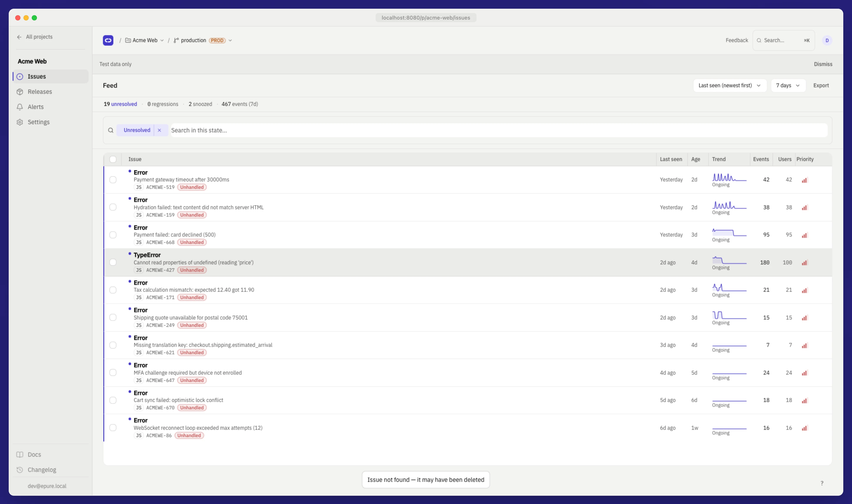
Task: Click the Changelog history icon
Action: point(20,470)
